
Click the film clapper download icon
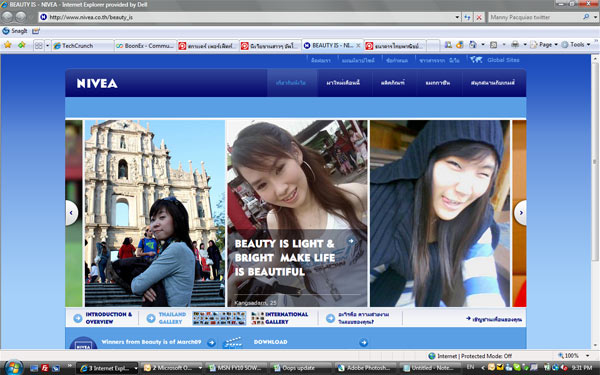click(233, 342)
